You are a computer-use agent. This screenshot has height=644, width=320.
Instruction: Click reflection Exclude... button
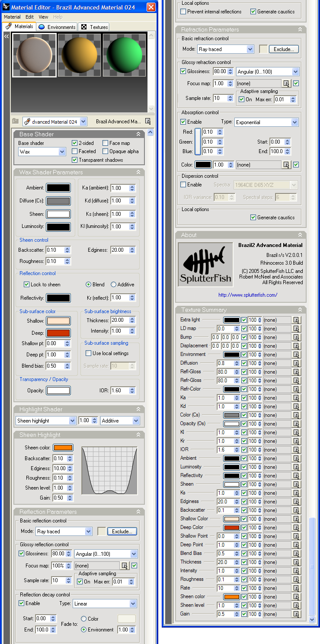point(122,532)
